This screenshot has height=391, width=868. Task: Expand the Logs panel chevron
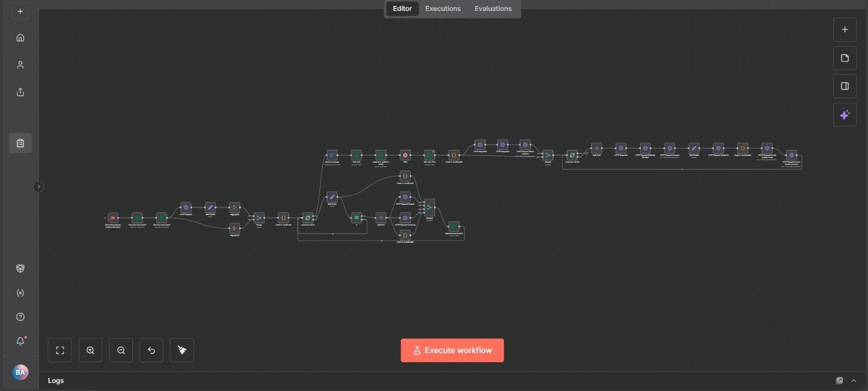point(854,381)
